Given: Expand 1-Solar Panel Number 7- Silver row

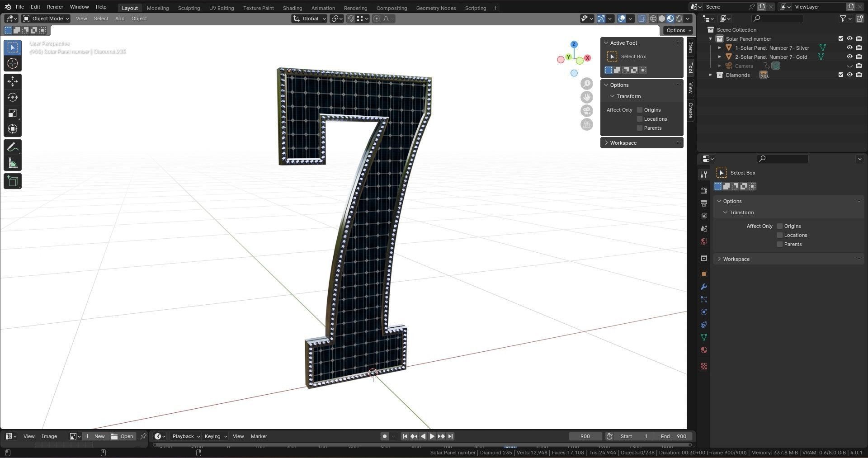Looking at the screenshot, I should tap(720, 48).
